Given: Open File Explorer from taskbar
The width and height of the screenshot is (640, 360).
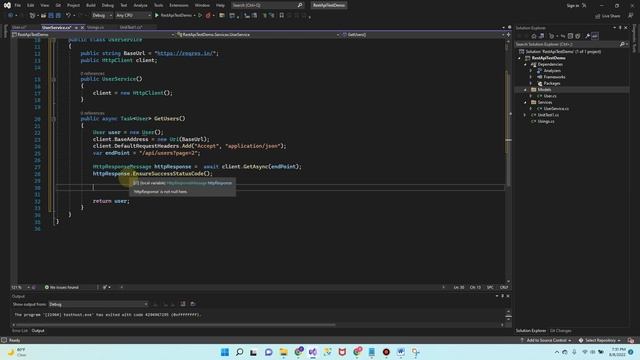Looking at the screenshot, I should click(x=283, y=352).
